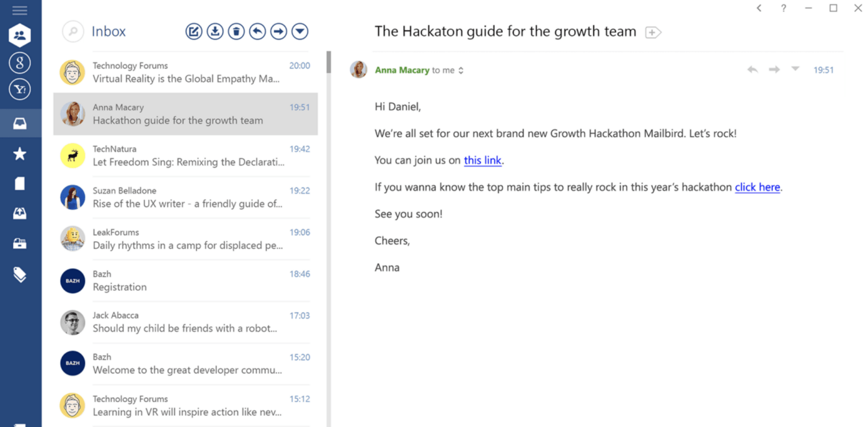Open the hamburger menu at top left
The image size is (868, 427).
tap(20, 11)
